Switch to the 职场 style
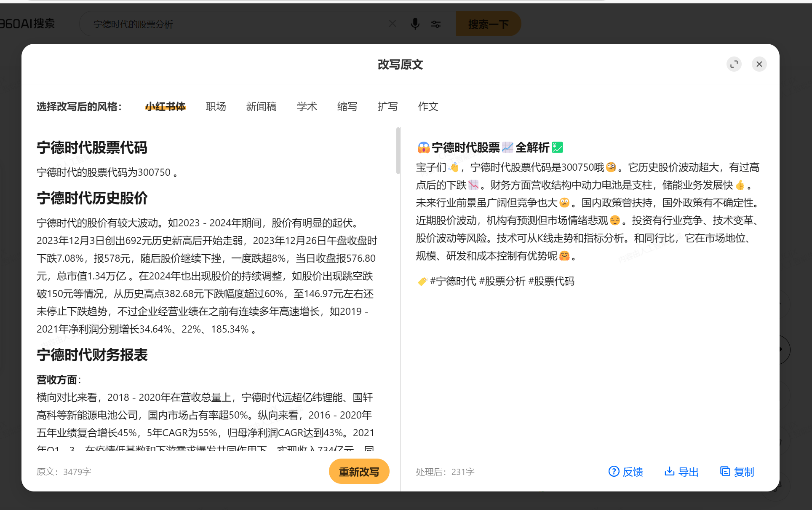The image size is (812, 510). [216, 106]
